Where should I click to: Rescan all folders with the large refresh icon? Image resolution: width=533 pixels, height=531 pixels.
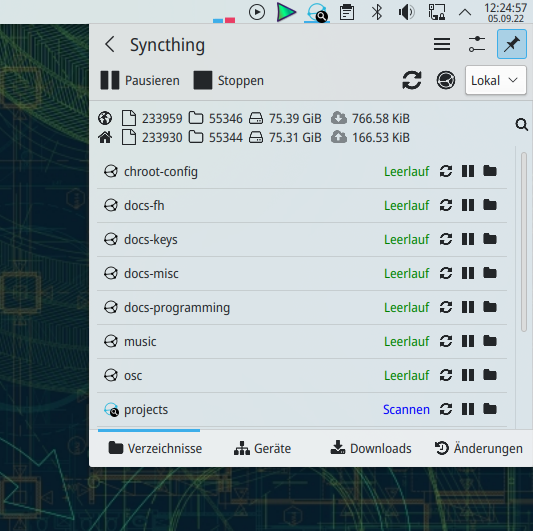tap(412, 80)
